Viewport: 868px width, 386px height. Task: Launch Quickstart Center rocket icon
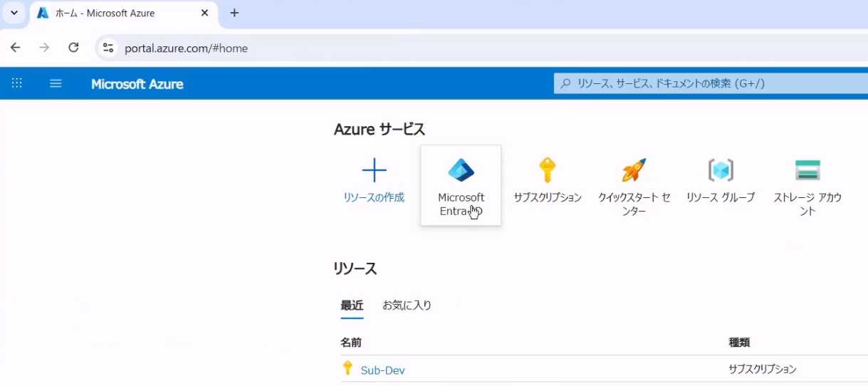coord(634,171)
